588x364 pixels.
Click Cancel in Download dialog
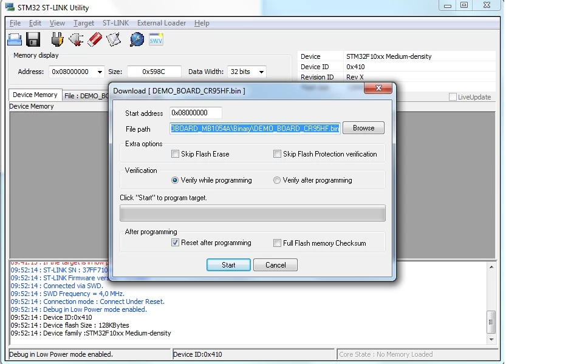[275, 265]
